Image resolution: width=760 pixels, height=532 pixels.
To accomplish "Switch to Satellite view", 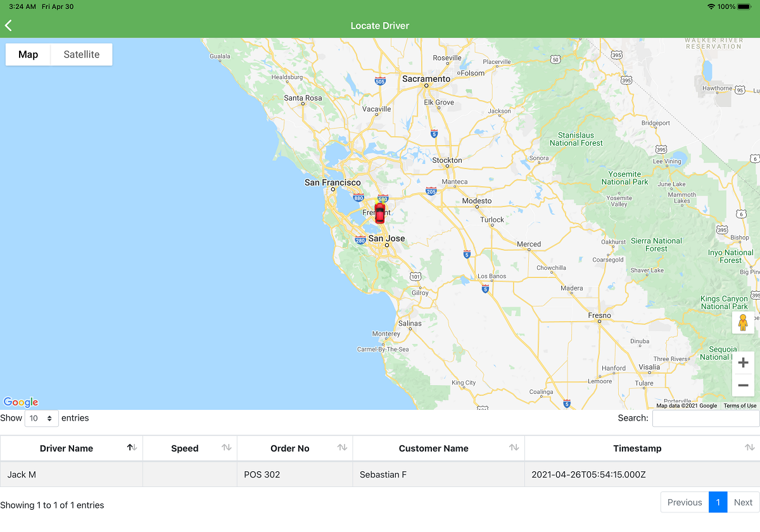I will tap(82, 54).
